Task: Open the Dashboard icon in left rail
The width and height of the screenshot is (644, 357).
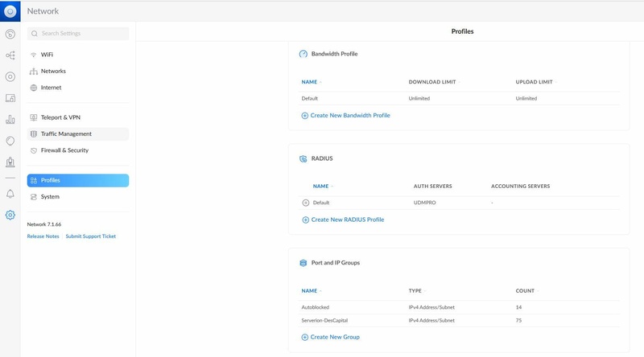Action: [10, 34]
